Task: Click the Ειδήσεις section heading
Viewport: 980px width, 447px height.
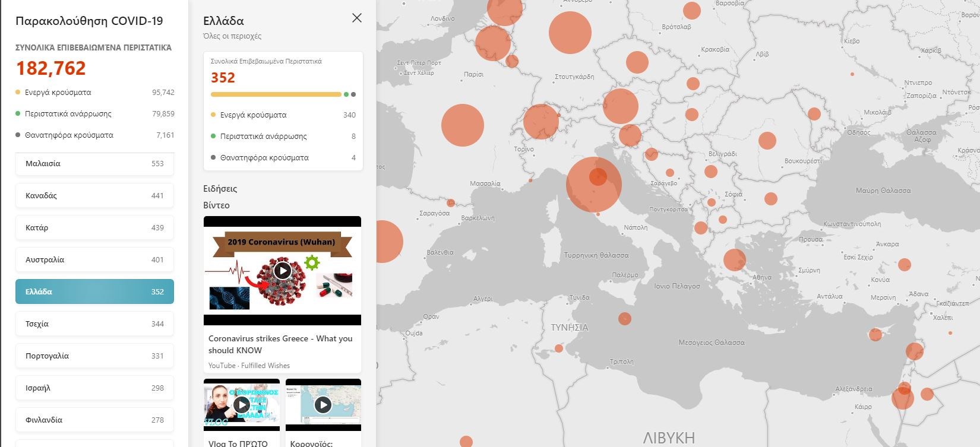Action: pyautogui.click(x=220, y=189)
